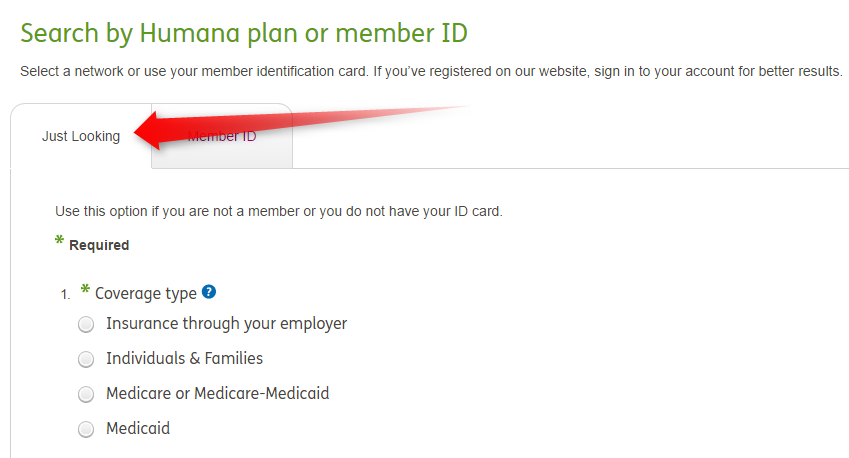Click the '1.' step number marker

click(x=65, y=295)
